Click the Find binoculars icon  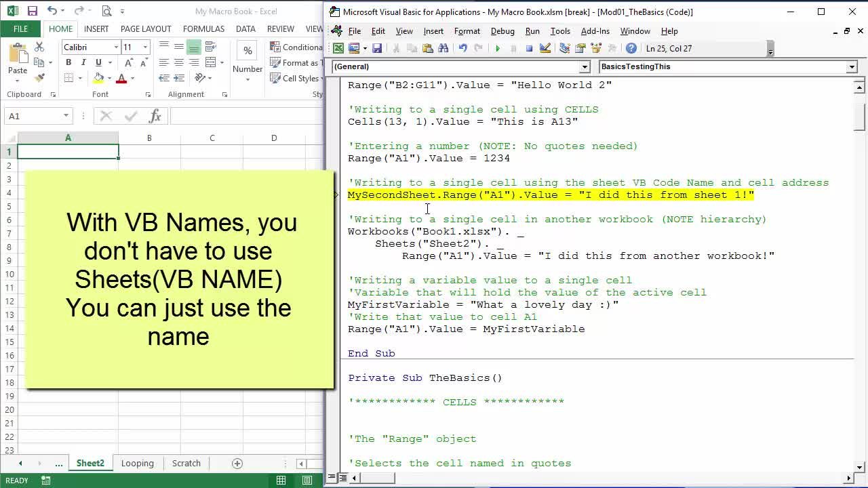pos(443,48)
